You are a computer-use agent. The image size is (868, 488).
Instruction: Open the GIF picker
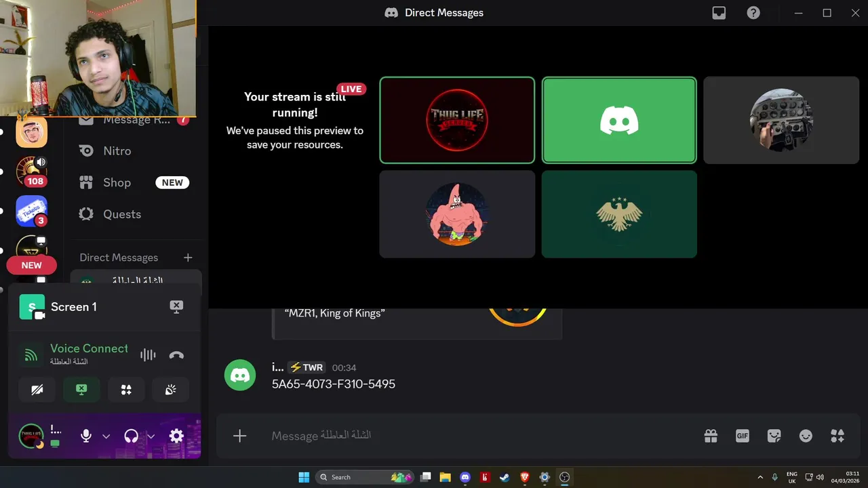click(x=743, y=436)
